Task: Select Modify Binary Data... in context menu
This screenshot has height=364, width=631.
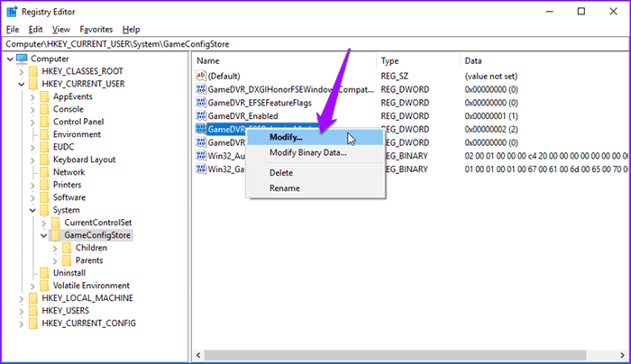Action: (307, 152)
